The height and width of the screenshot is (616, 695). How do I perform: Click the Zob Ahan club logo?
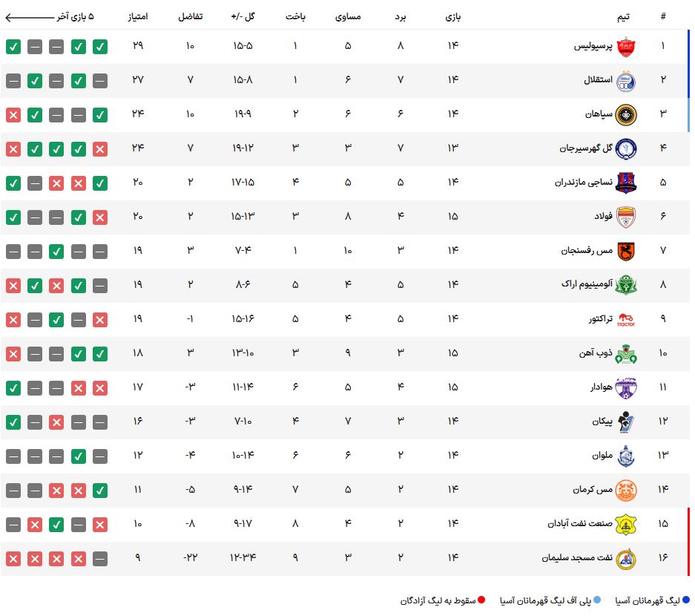click(x=626, y=354)
